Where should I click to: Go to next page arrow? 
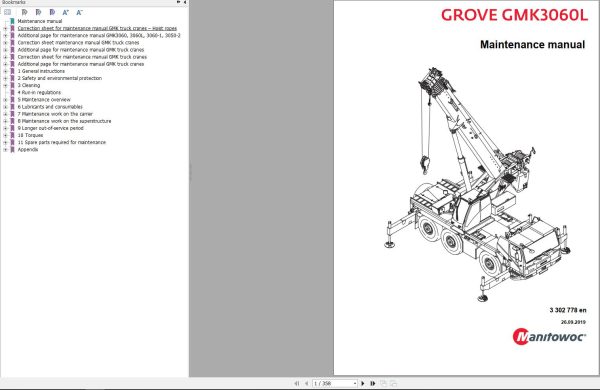tap(363, 383)
